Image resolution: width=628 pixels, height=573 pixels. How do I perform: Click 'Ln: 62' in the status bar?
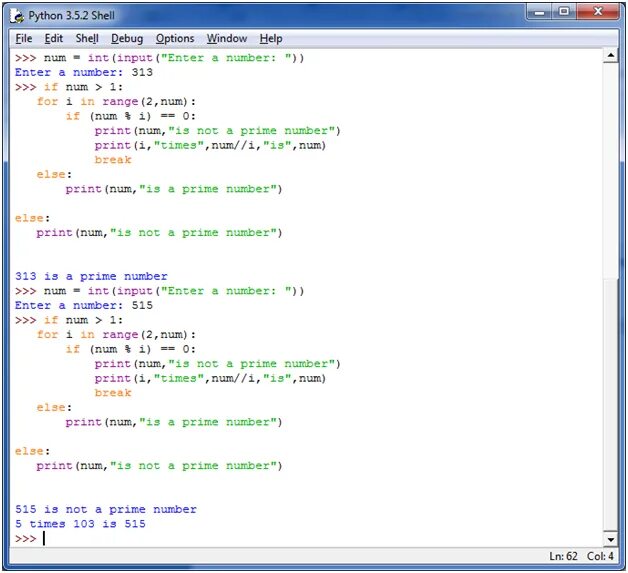tap(563, 556)
